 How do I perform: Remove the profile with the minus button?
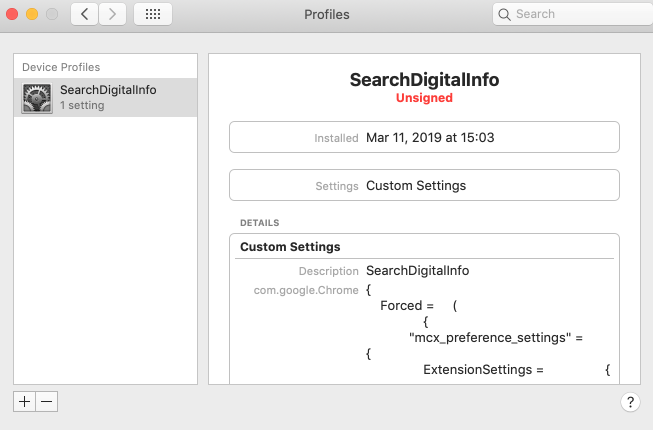point(47,400)
